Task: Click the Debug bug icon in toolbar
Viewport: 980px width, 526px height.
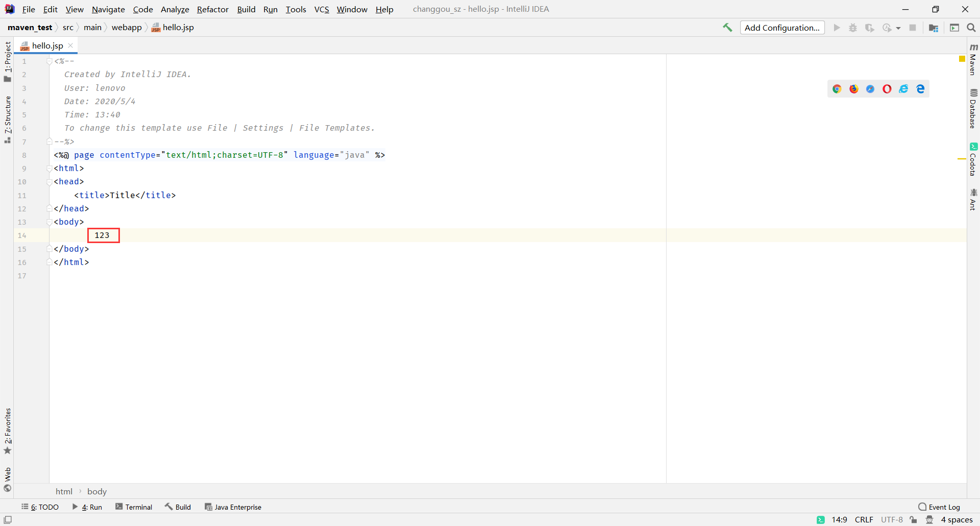Action: click(x=853, y=28)
